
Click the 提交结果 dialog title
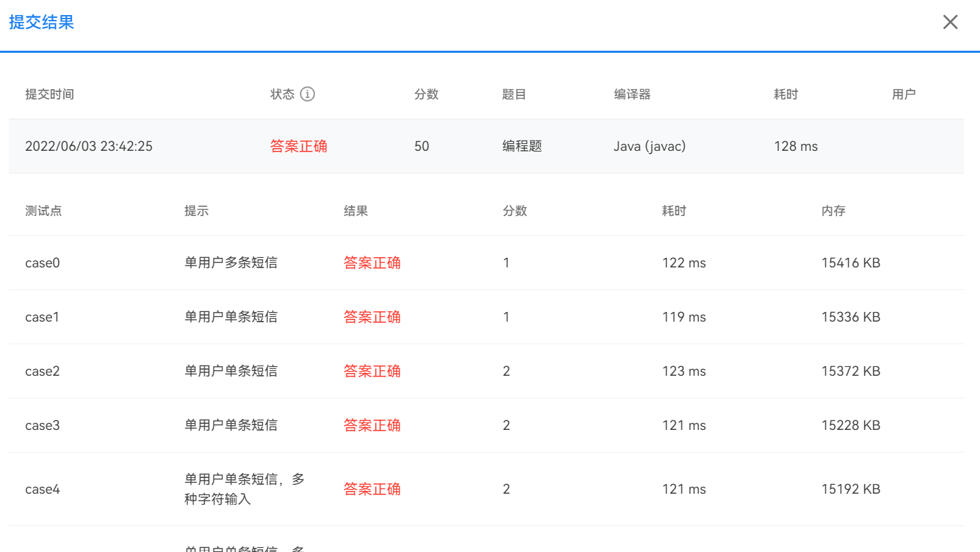(41, 22)
